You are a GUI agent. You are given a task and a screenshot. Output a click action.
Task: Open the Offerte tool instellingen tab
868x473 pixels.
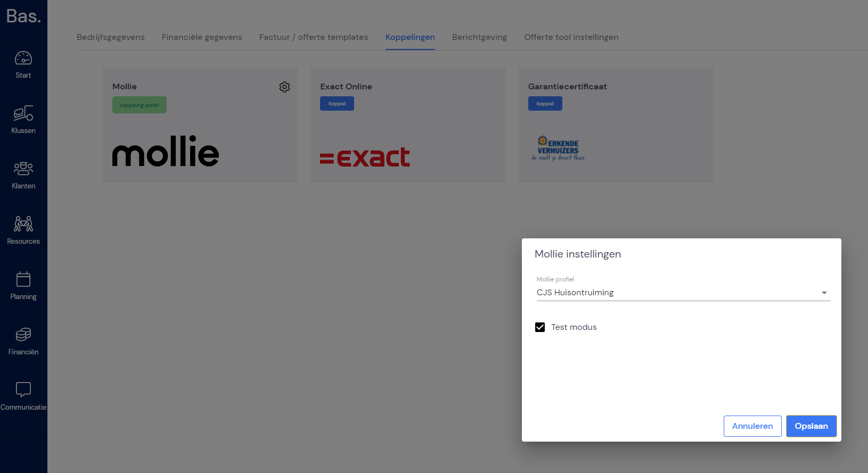571,37
